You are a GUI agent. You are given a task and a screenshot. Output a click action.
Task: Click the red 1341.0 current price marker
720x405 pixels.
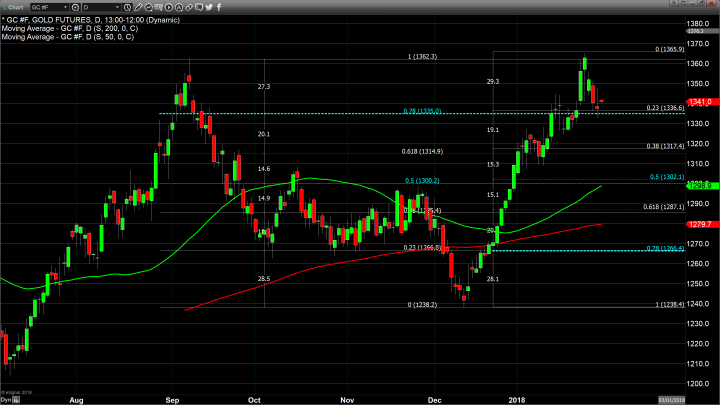point(700,102)
